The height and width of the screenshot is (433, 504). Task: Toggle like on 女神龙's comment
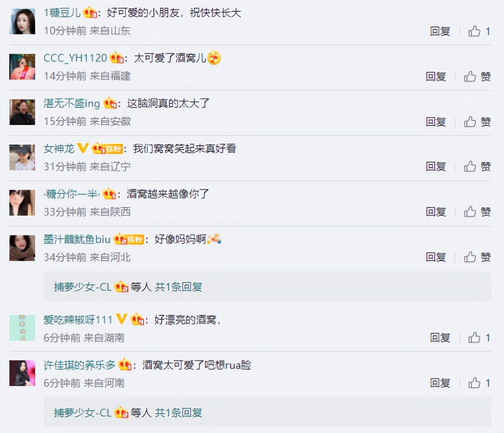point(476,167)
